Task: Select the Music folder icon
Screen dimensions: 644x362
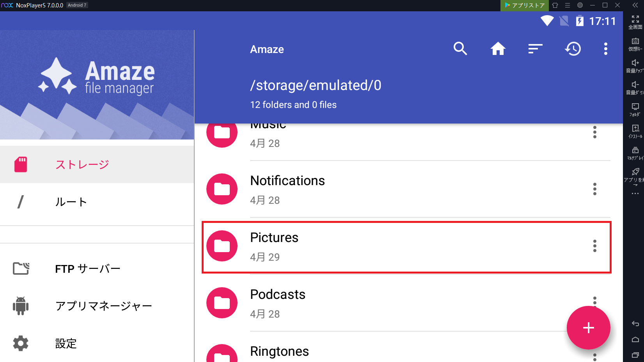Action: click(x=222, y=135)
